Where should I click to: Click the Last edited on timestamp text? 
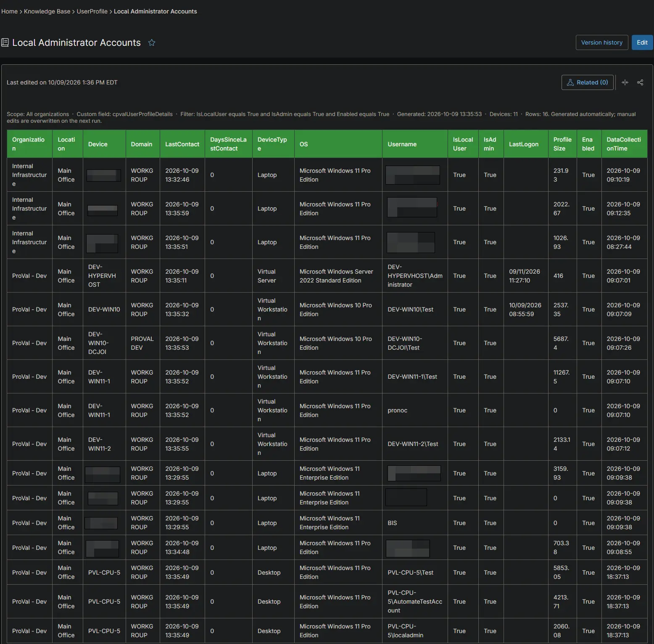click(x=62, y=82)
